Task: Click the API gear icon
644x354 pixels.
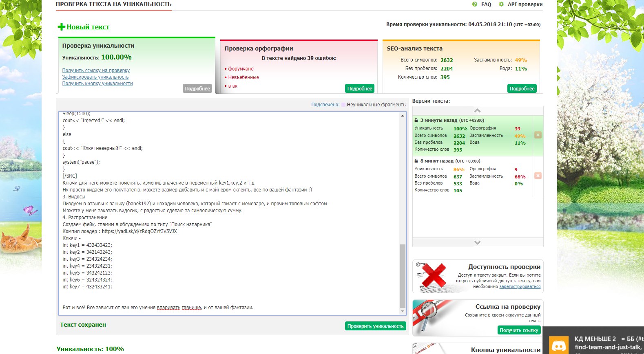Action: click(x=501, y=4)
